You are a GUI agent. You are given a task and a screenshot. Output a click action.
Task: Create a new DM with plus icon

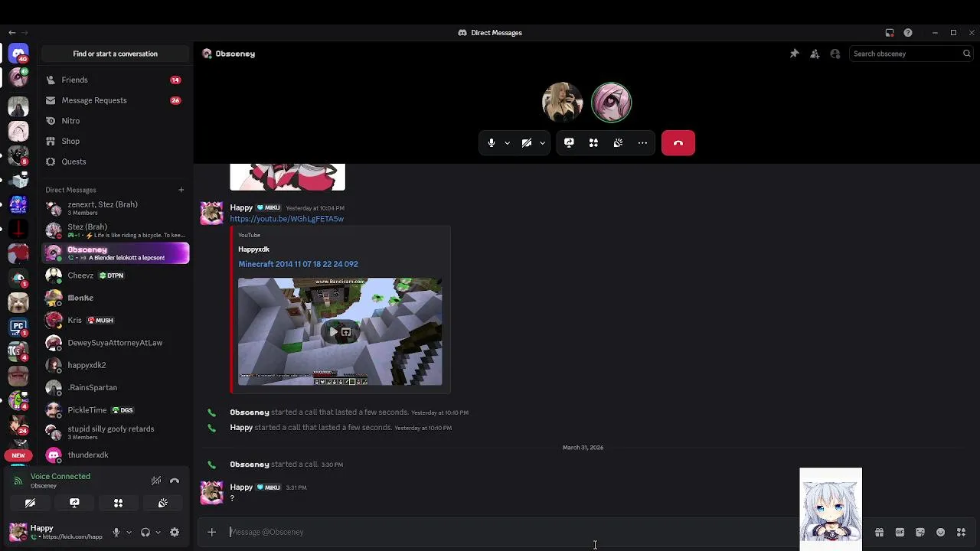pyautogui.click(x=181, y=190)
